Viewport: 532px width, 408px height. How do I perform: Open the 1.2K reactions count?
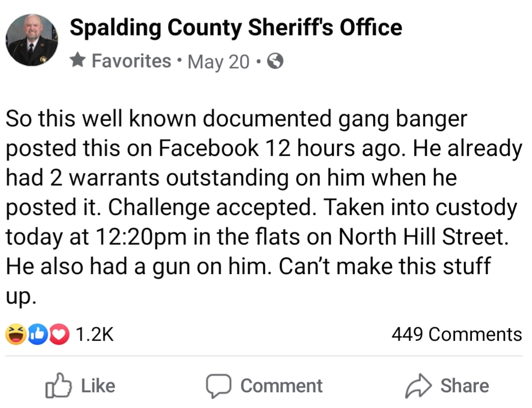[94, 335]
